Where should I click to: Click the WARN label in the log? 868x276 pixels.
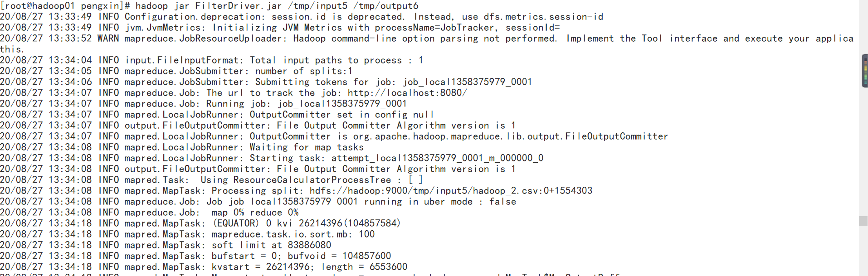[x=108, y=39]
